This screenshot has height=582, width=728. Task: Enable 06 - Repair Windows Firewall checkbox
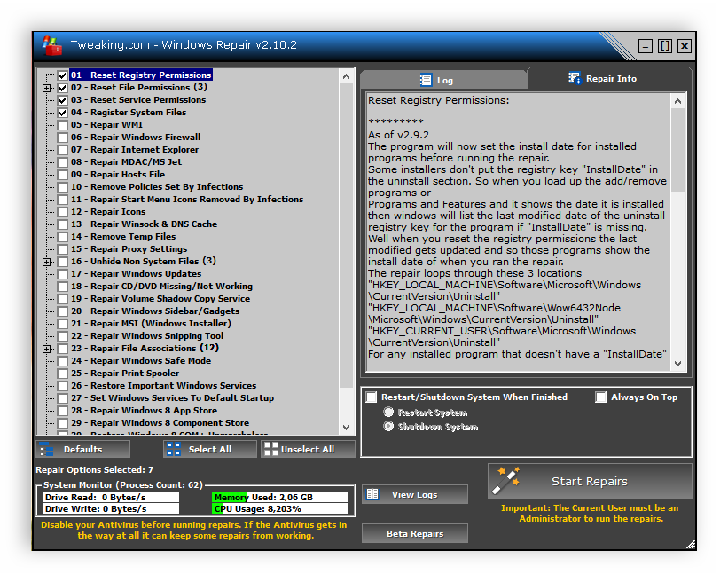click(62, 138)
